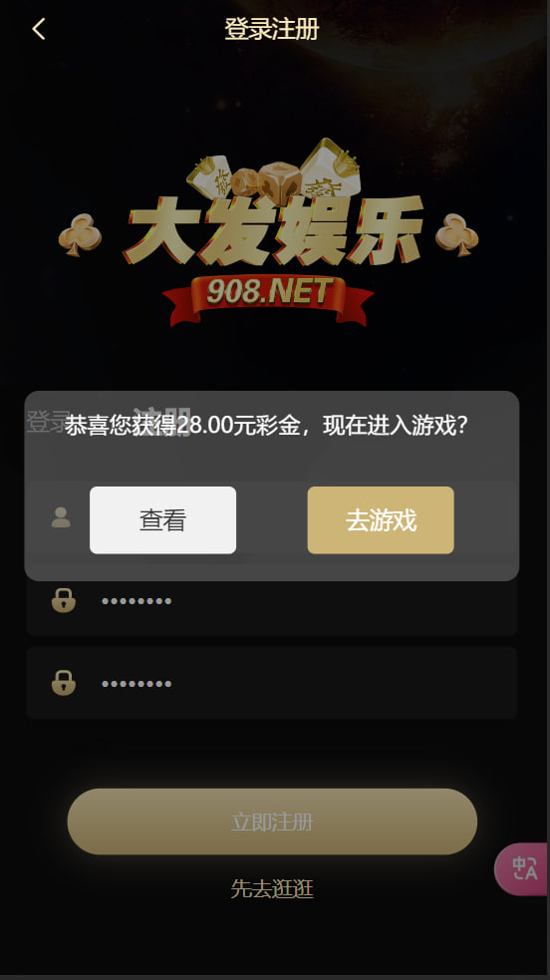Open the pink translate floating icon
550x980 pixels.
[x=523, y=868]
